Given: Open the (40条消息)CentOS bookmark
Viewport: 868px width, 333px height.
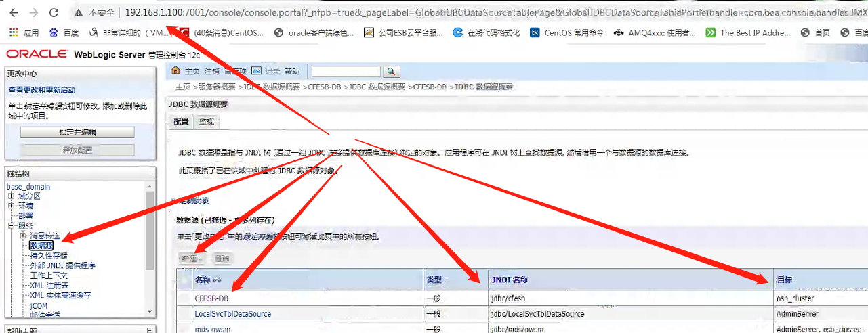Looking at the screenshot, I should [x=222, y=32].
